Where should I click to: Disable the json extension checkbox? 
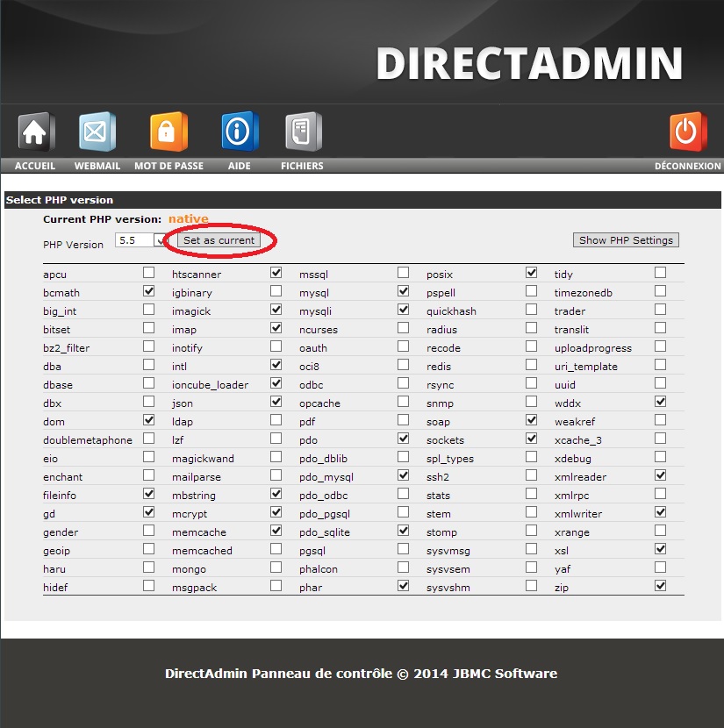[x=276, y=402]
